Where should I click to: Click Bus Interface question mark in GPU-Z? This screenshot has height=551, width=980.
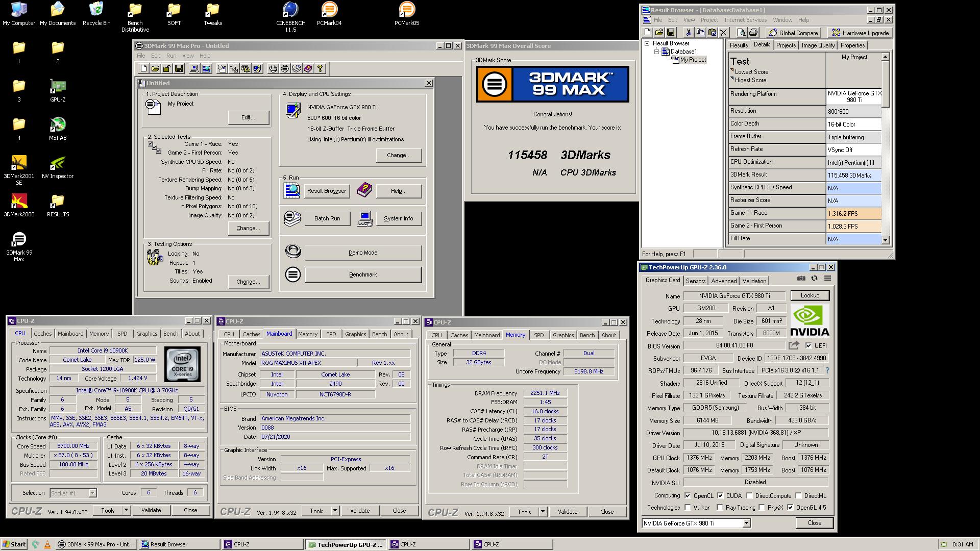pyautogui.click(x=827, y=370)
